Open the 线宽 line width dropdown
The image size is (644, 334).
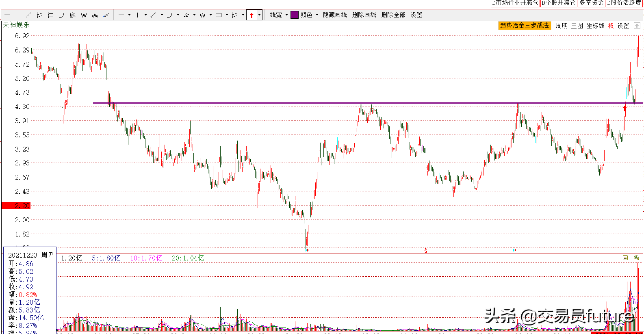278,15
